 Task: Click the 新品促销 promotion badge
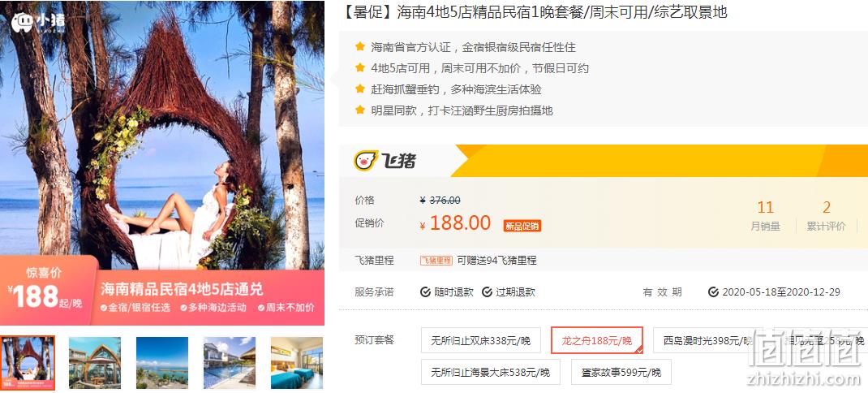point(522,226)
